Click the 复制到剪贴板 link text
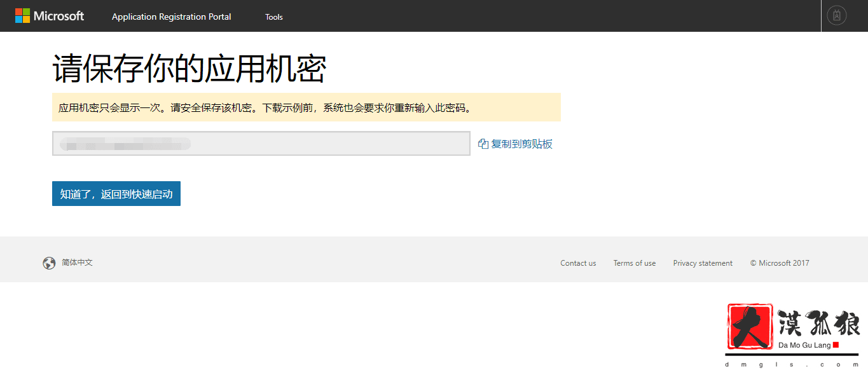Image resolution: width=868 pixels, height=377 pixels. point(521,144)
